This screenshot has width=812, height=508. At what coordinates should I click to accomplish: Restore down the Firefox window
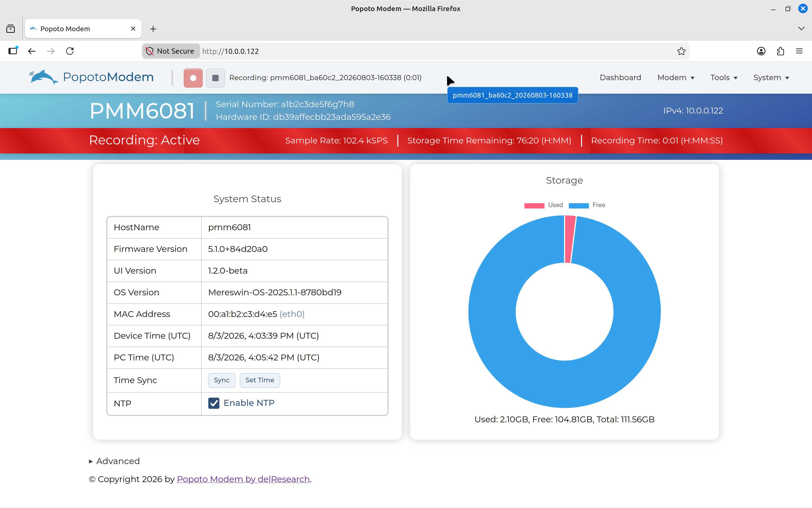(x=788, y=9)
